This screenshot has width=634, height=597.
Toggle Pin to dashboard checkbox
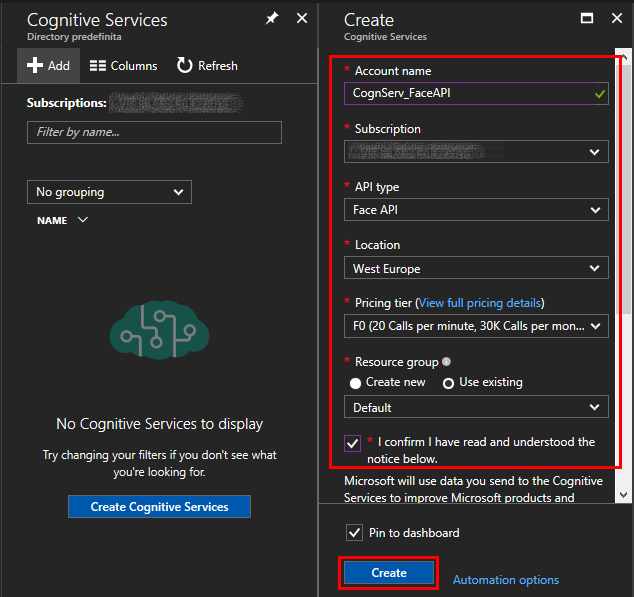(354, 533)
